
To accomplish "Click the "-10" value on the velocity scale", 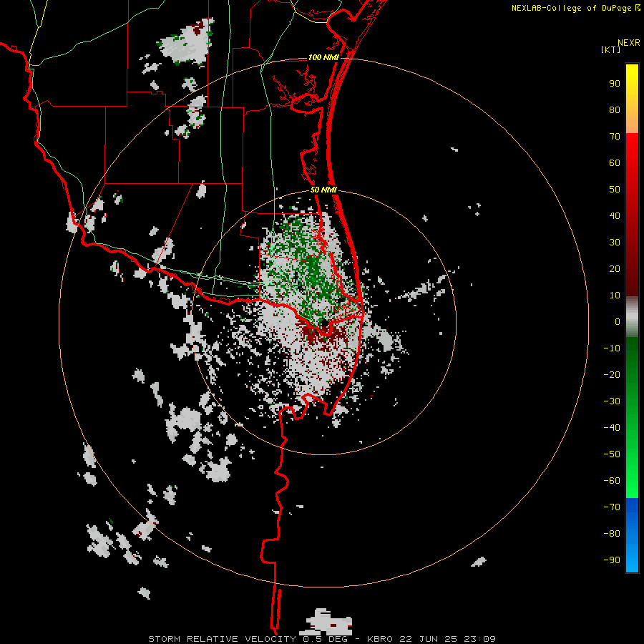I will [612, 348].
